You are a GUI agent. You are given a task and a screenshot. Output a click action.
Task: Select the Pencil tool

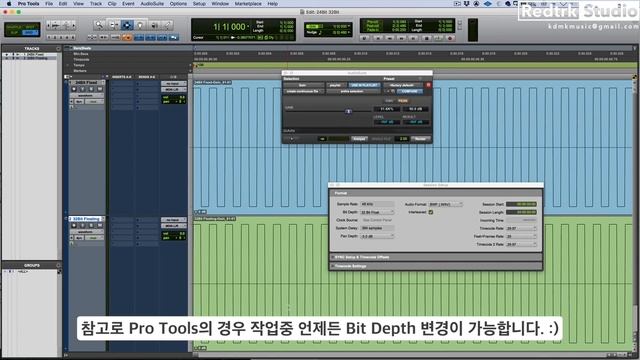(x=167, y=25)
